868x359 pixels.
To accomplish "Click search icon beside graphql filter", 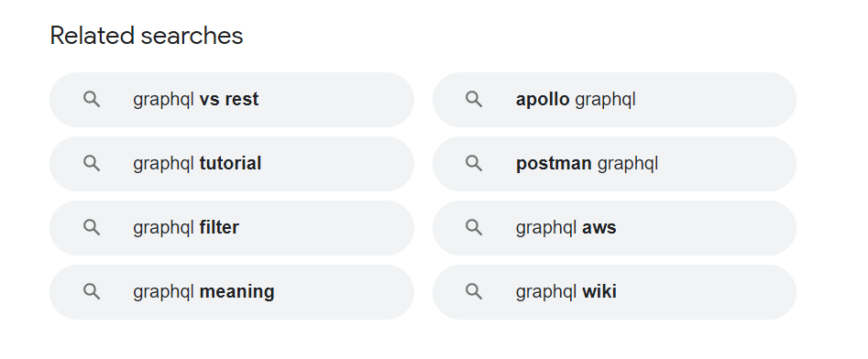I will 92,228.
